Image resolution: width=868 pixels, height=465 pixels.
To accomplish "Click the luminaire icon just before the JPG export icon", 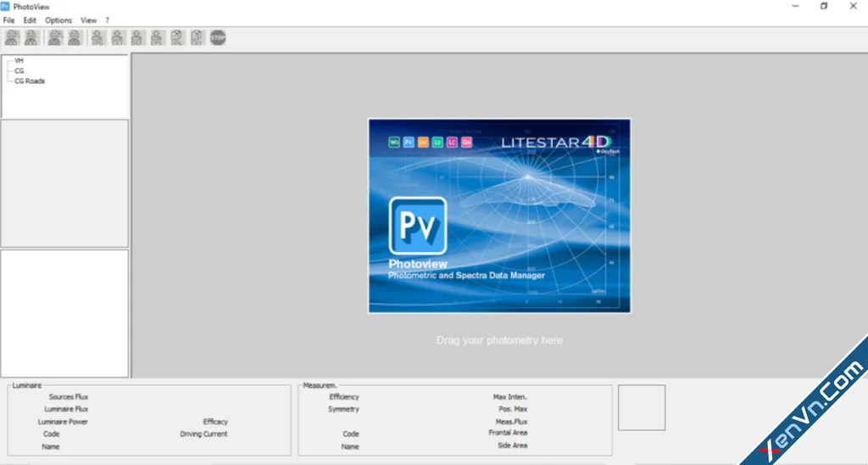I will pos(75,37).
